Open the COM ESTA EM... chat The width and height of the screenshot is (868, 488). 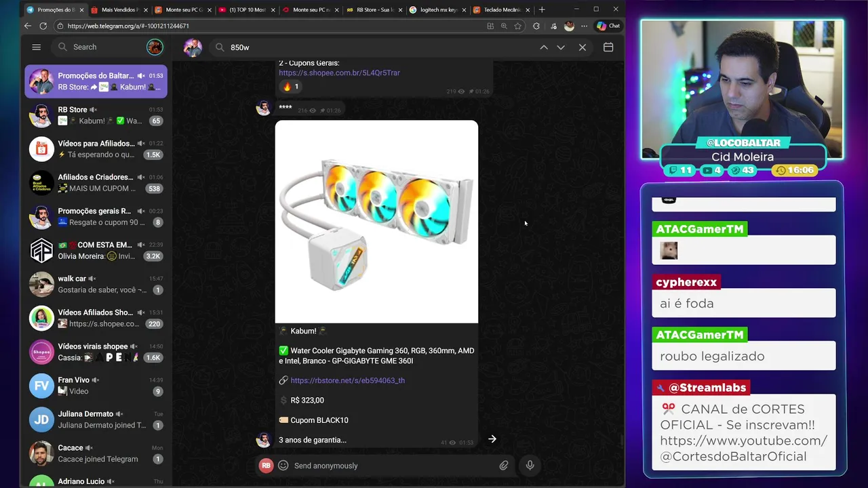coord(96,251)
